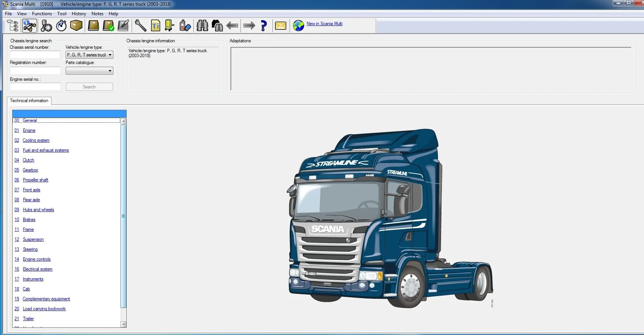Click the cardboard box package icon
This screenshot has height=335, width=644.
76,26
